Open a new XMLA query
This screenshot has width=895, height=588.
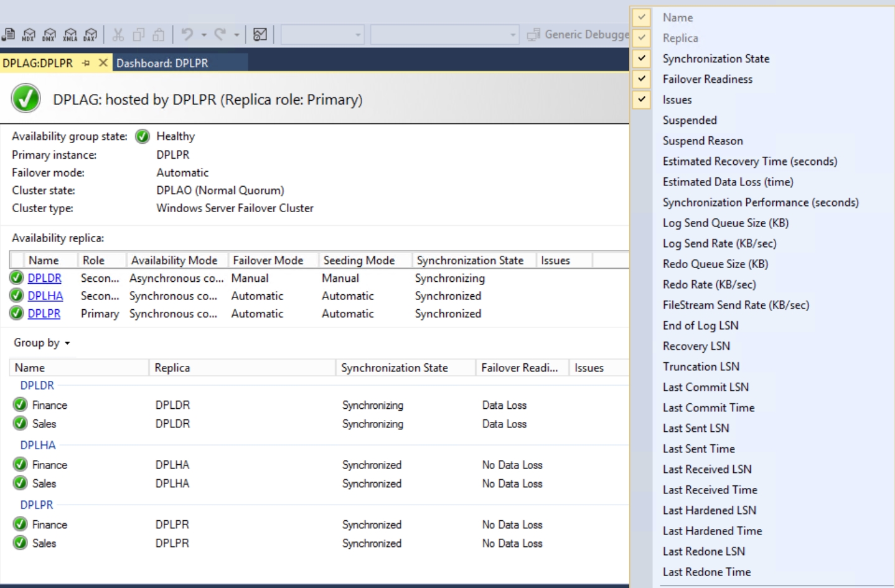(70, 35)
